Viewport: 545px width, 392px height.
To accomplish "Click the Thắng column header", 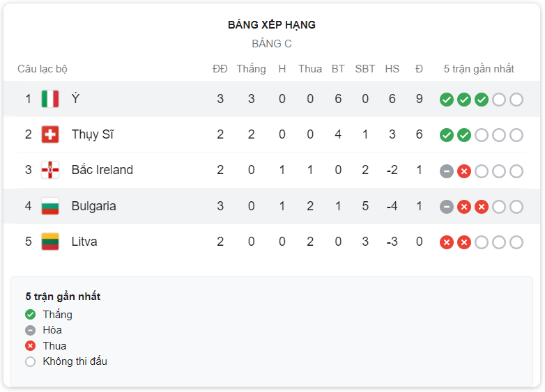I will (x=252, y=69).
